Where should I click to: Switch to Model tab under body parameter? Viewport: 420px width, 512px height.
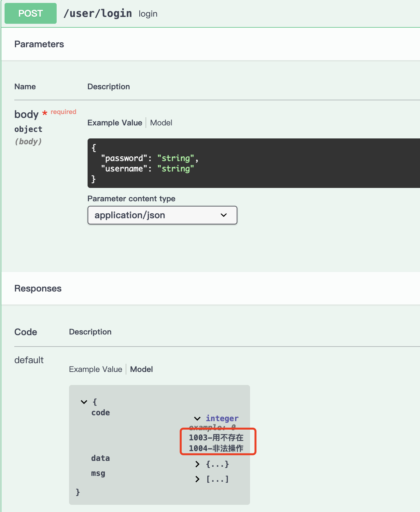pos(161,123)
